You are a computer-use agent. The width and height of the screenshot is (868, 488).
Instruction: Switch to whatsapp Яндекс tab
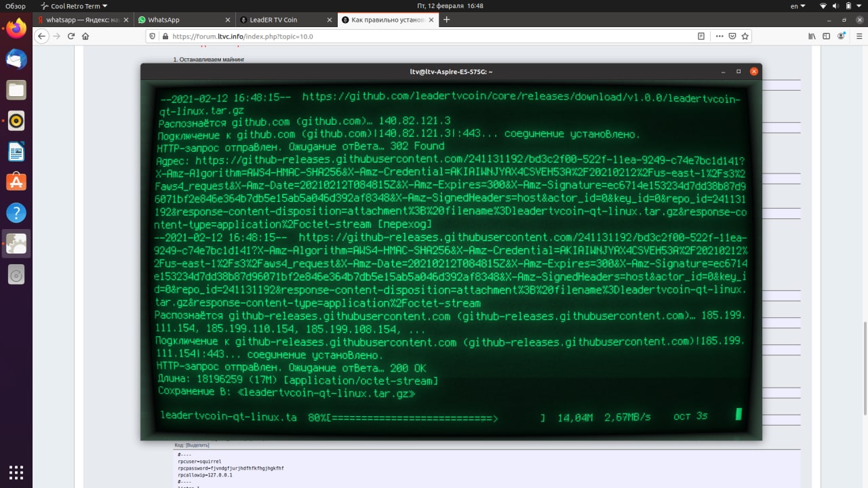pyautogui.click(x=82, y=20)
